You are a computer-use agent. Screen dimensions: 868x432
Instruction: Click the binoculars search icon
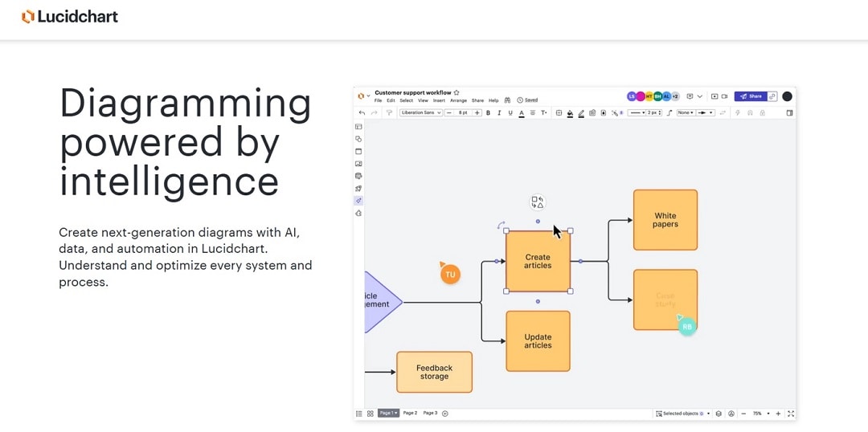[507, 100]
